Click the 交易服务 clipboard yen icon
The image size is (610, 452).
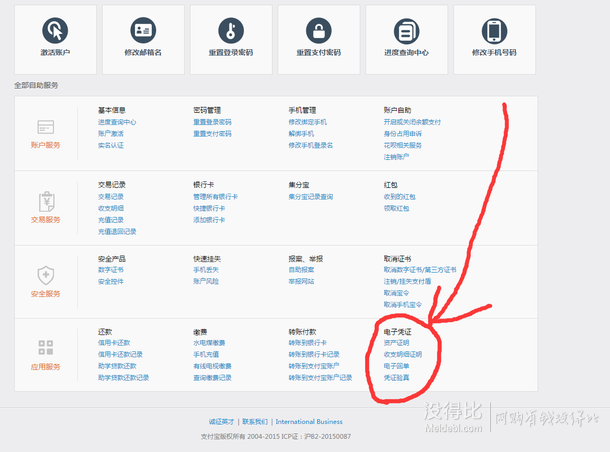(47, 201)
